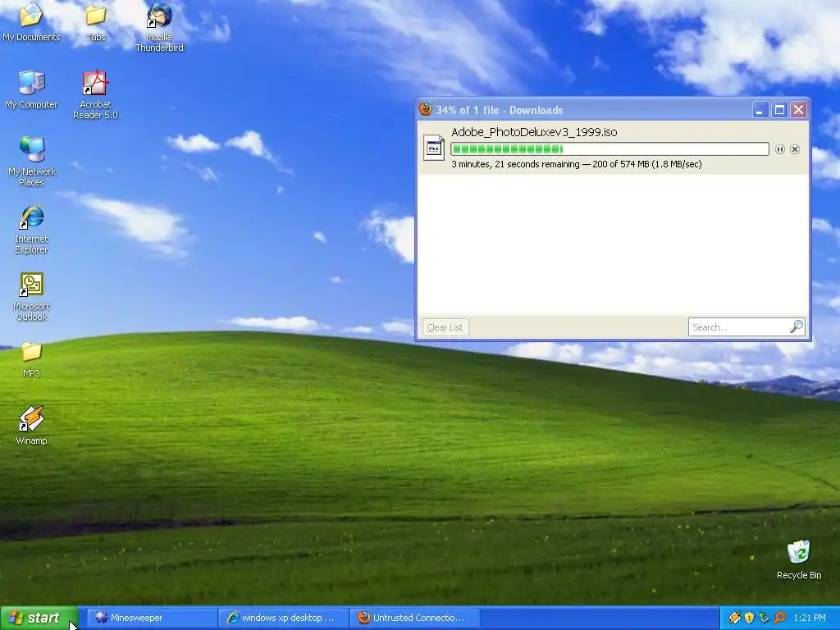Pause the Adobe_PhotoDeluxev3_1999.iso download
This screenshot has height=630, width=840.
coord(780,149)
